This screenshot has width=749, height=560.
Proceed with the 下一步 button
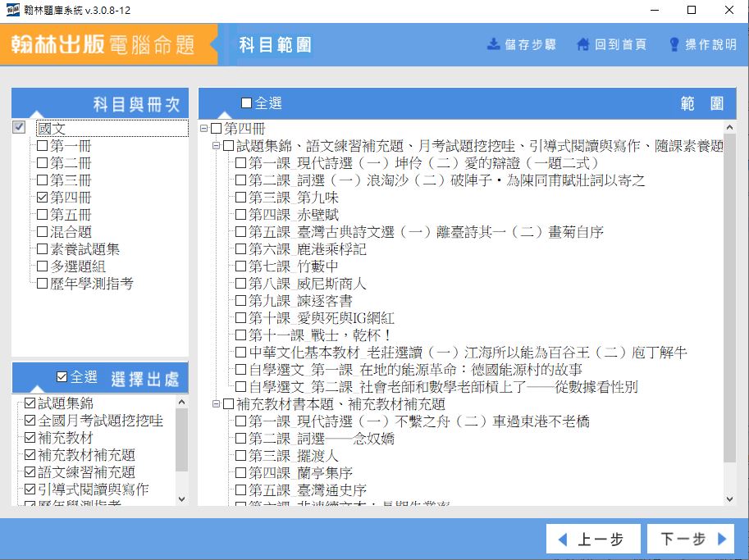point(690,540)
